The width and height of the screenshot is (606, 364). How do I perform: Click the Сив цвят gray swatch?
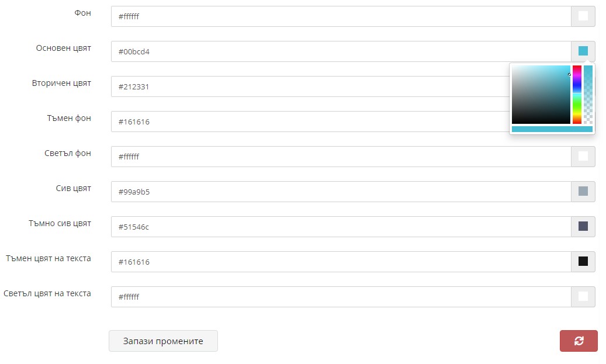[583, 191]
